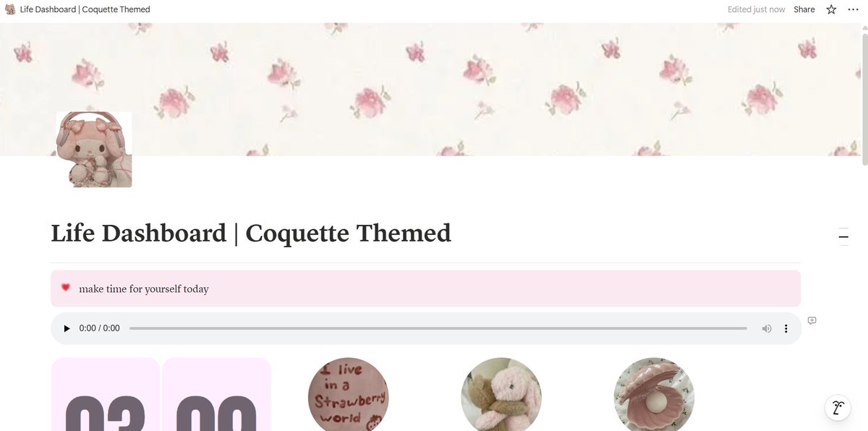This screenshot has height=431, width=868.
Task: Click the page icon in title bar
Action: pos(10,9)
